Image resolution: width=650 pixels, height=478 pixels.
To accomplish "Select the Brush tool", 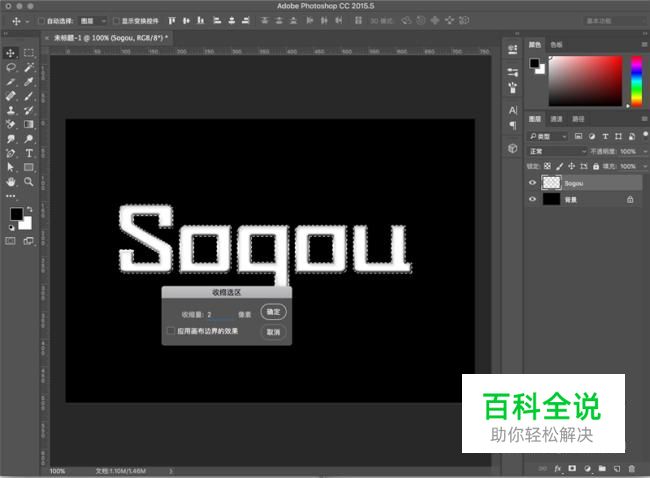I will (x=29, y=96).
